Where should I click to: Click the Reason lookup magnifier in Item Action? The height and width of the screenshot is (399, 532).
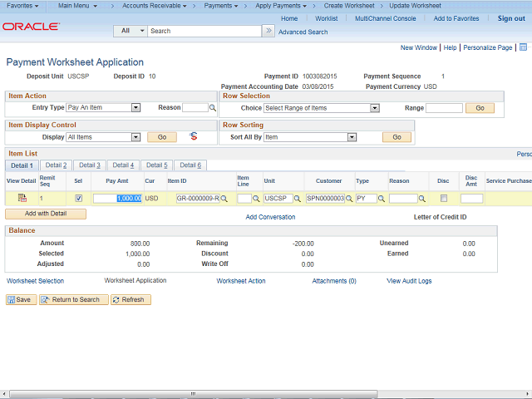pos(213,108)
